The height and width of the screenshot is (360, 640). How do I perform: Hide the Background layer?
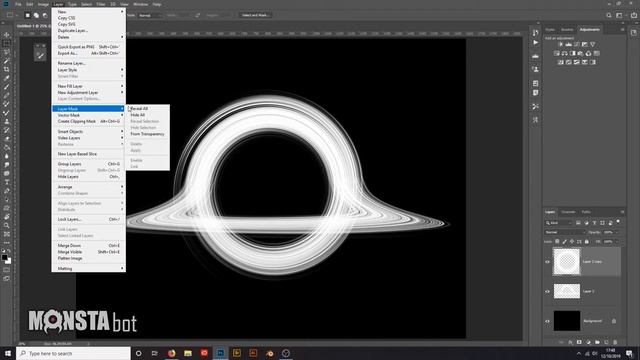(547, 321)
